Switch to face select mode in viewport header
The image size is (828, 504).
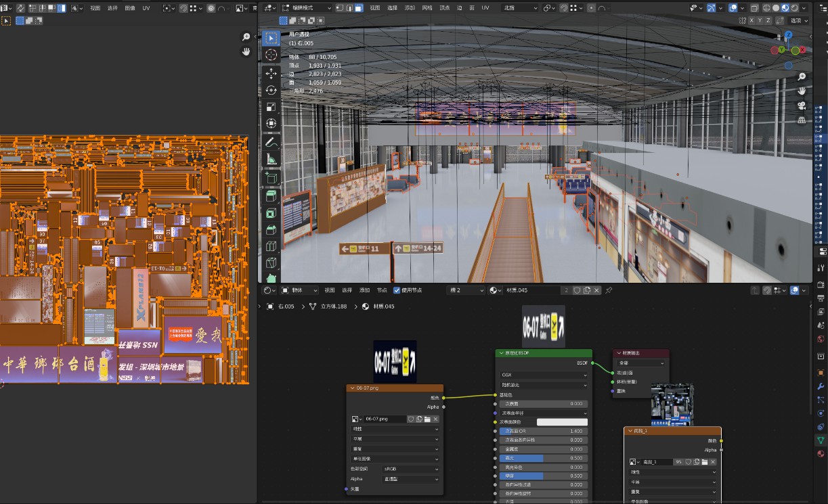pyautogui.click(x=358, y=8)
